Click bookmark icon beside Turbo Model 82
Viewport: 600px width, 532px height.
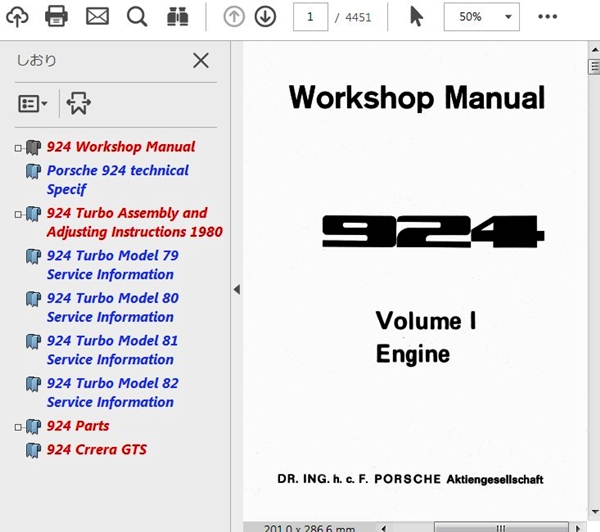coord(33,384)
